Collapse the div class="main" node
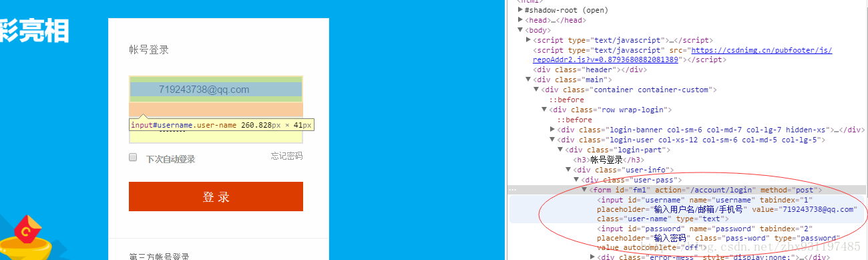 click(x=529, y=80)
